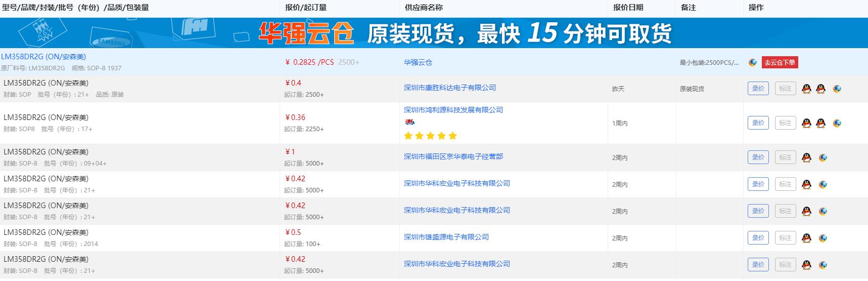The image size is (868, 281).
Task: Click 原厂料号: LM358DR2G text
Action: pyautogui.click(x=33, y=68)
